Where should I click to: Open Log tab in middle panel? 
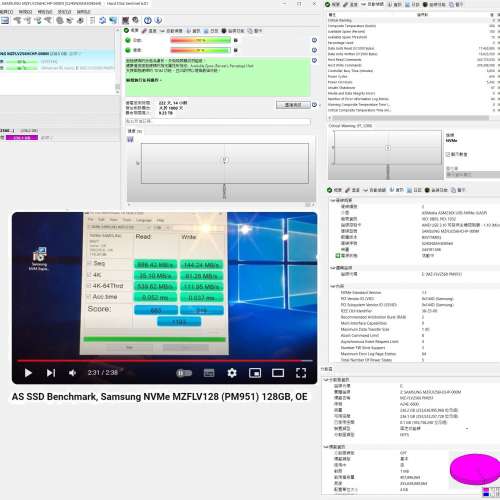tap(211, 31)
